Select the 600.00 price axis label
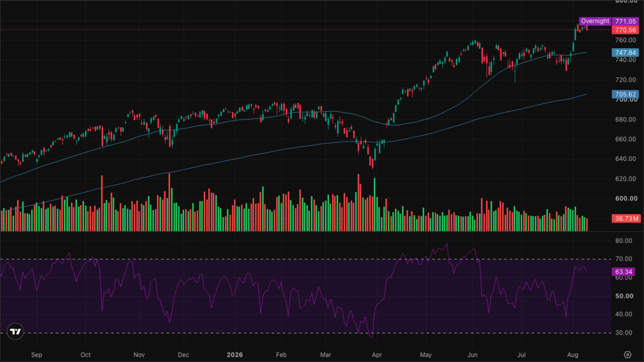The height and width of the screenshot is (362, 644). point(626,199)
